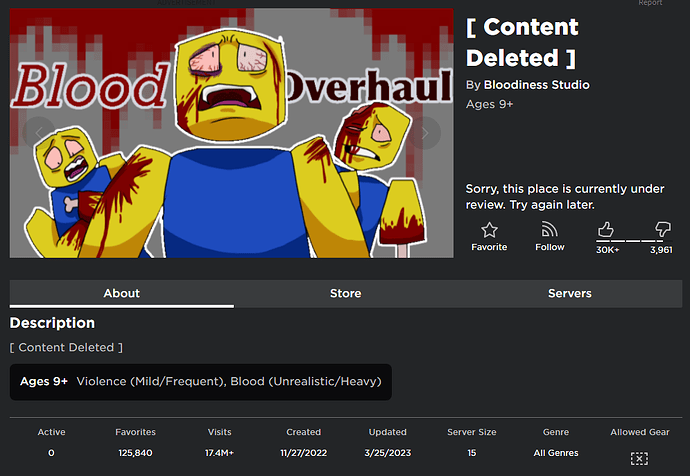This screenshot has height=476, width=690.
Task: Click the under review notice text
Action: (x=565, y=197)
